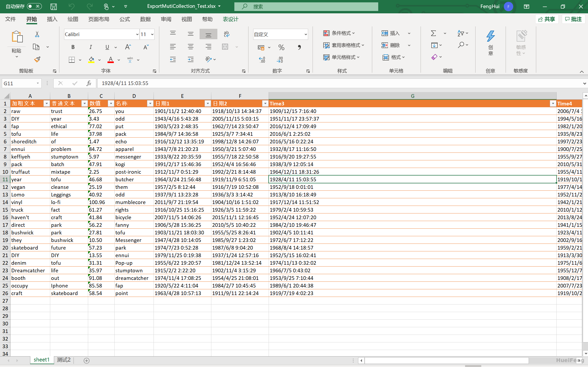The height and width of the screenshot is (367, 588).
Task: Open the font size 11 dropdown
Action: click(152, 34)
